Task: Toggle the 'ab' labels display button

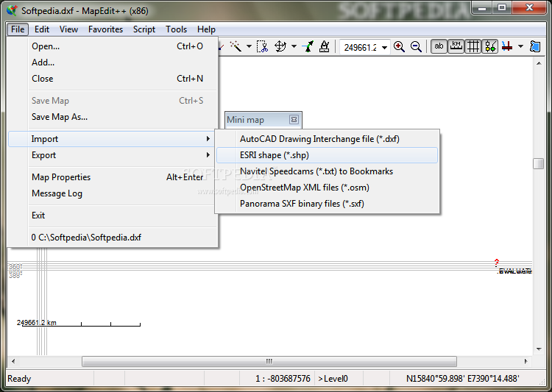Action: pos(439,46)
